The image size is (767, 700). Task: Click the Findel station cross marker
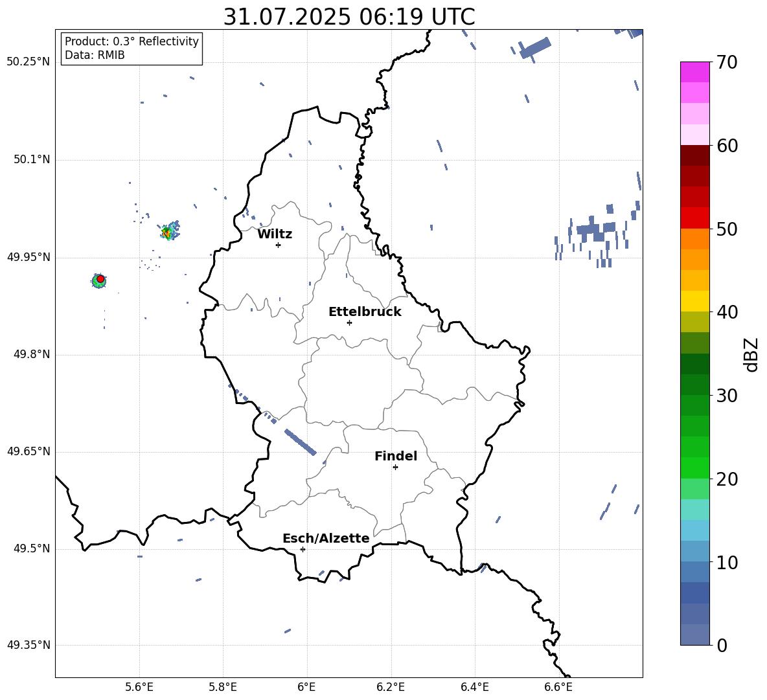pyautogui.click(x=395, y=468)
